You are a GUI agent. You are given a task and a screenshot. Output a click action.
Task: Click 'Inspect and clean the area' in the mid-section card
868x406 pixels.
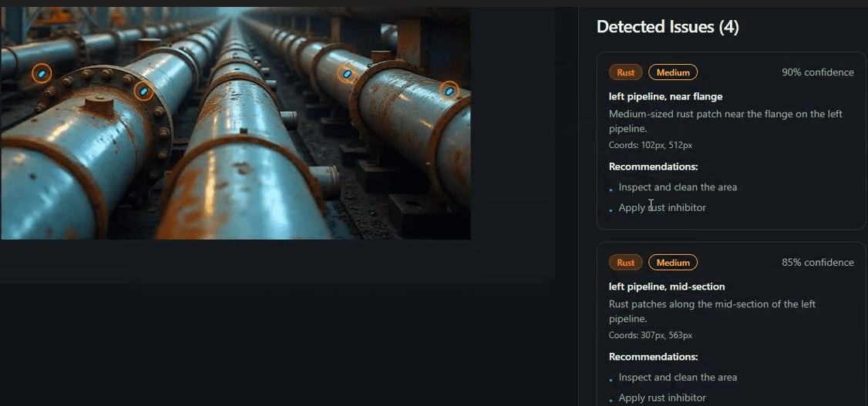[678, 377]
